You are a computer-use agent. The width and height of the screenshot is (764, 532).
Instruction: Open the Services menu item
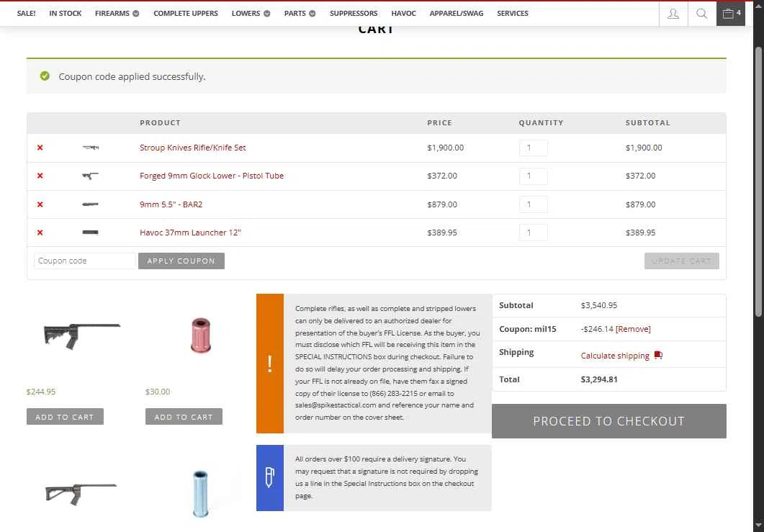click(513, 14)
